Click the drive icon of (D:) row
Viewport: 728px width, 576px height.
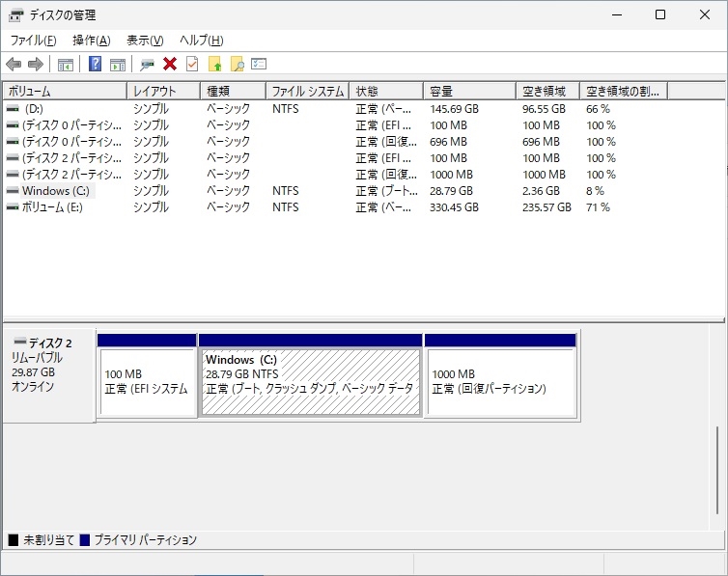click(x=13, y=109)
